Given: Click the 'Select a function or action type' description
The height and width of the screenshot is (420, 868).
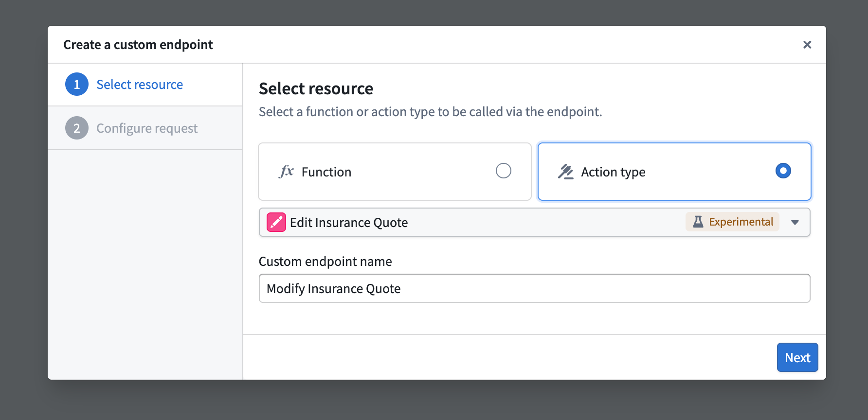Looking at the screenshot, I should click(x=431, y=112).
